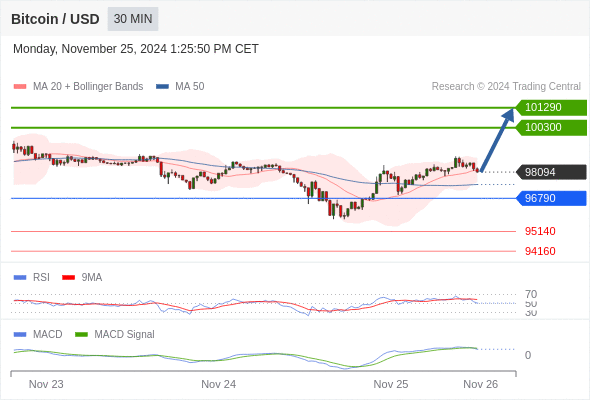The height and width of the screenshot is (400, 590).
Task: Select the 101290 resistance price tag
Action: 551,107
